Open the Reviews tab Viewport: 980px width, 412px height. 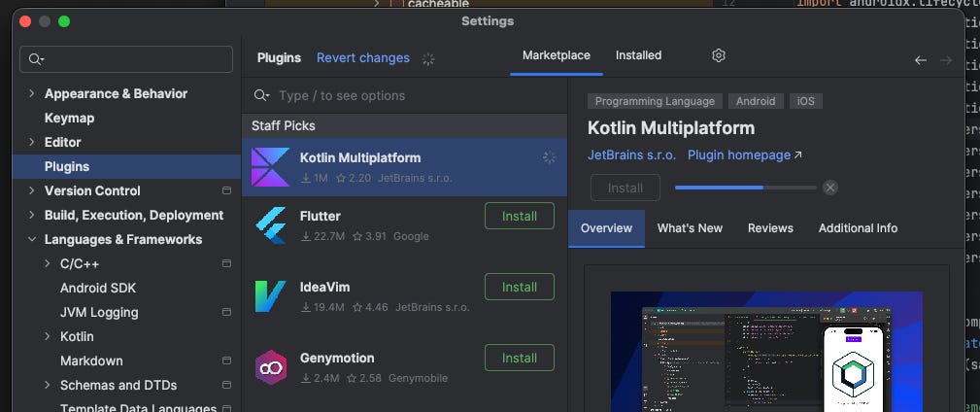[770, 228]
